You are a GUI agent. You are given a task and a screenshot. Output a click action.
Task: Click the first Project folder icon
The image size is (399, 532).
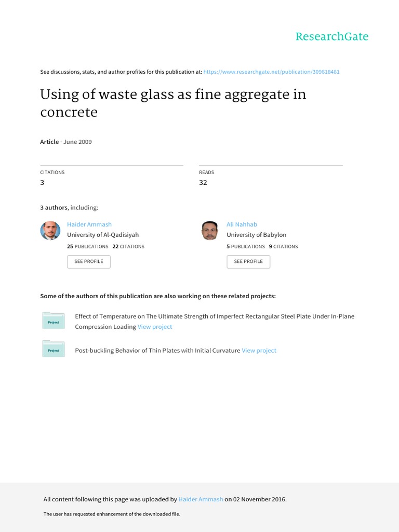coord(54,320)
